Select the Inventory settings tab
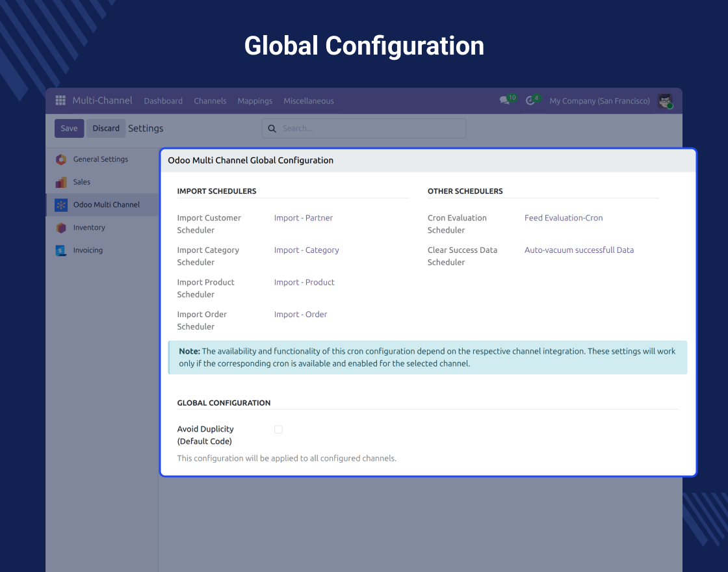This screenshot has width=728, height=572. tap(102, 227)
